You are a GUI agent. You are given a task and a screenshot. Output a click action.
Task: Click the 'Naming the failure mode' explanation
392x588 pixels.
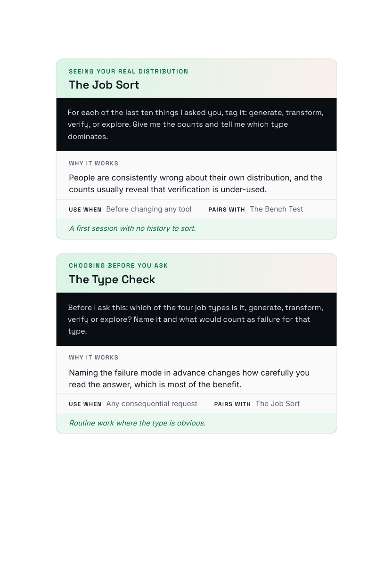click(189, 379)
